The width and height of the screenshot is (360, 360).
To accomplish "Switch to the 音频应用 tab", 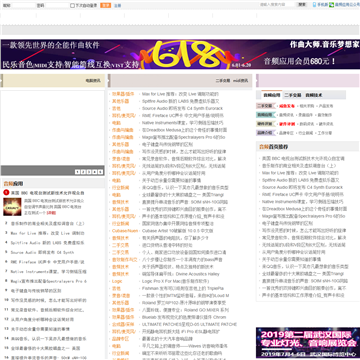I will 272,95.
